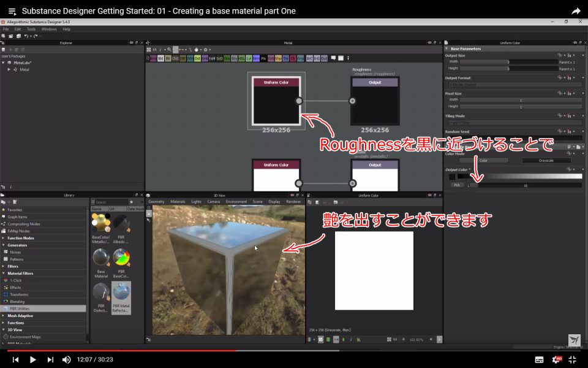
Task: Click the 1:1 zoom reset in graph toolbar
Action: [154, 50]
